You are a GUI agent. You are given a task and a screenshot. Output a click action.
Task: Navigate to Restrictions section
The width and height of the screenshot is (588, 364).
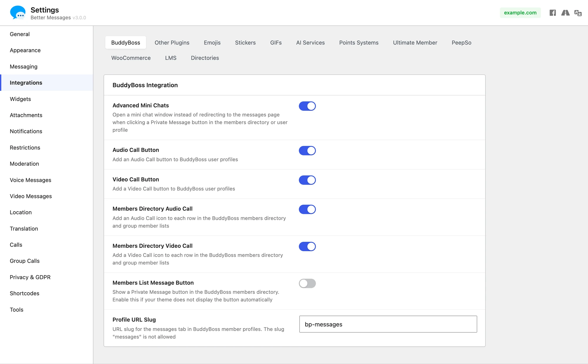46,147
